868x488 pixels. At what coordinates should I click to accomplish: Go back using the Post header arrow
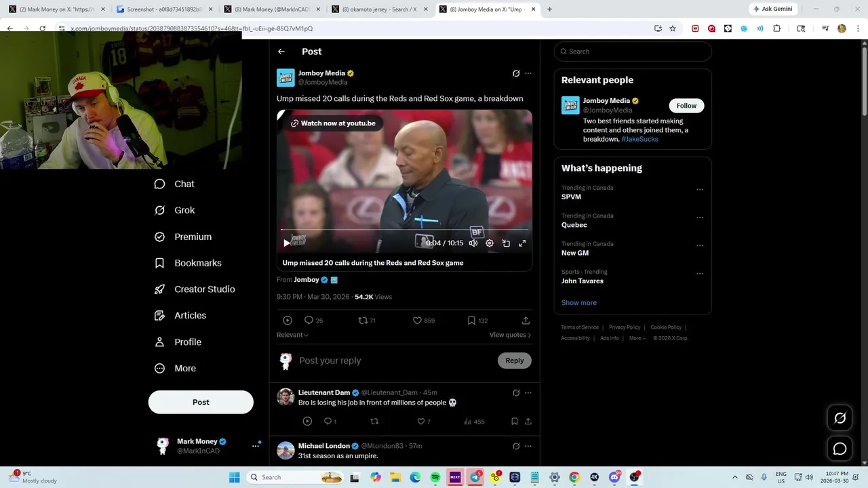pos(281,52)
